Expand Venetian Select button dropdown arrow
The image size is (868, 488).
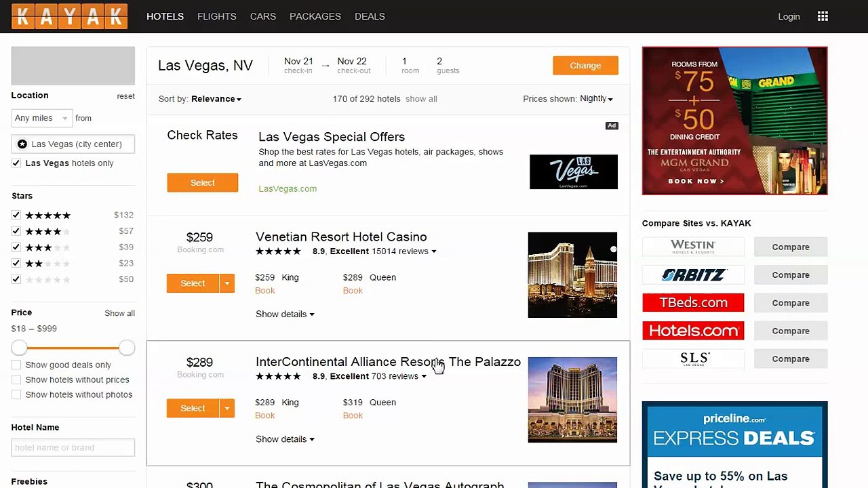[x=227, y=283]
